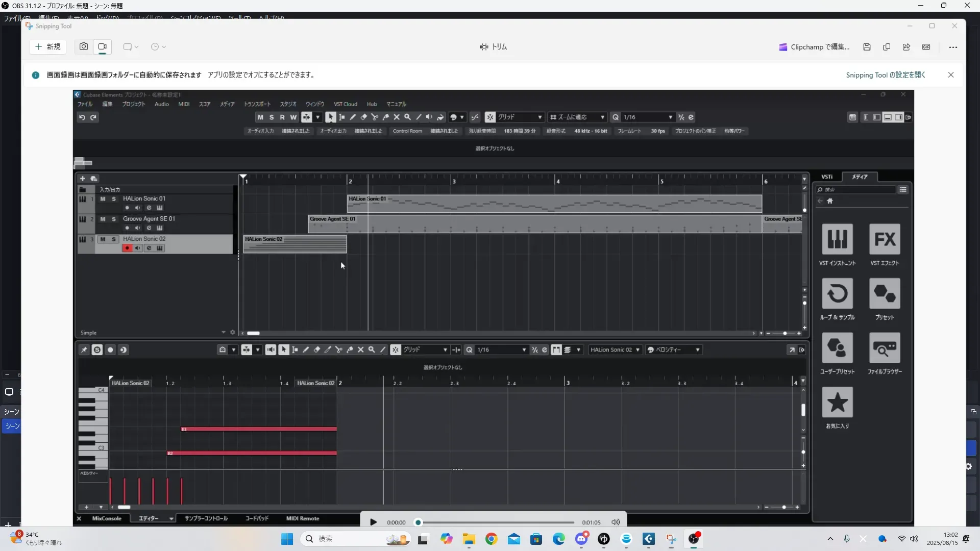Open Discord from the taskbar
Screen dimensions: 980x551
[581, 539]
